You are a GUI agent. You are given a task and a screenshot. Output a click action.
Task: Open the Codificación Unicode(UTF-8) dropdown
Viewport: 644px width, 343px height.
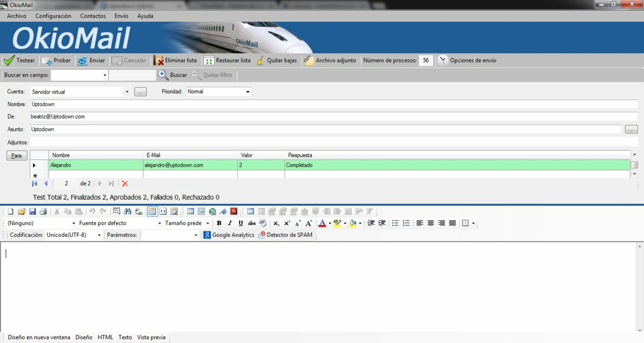click(74, 235)
